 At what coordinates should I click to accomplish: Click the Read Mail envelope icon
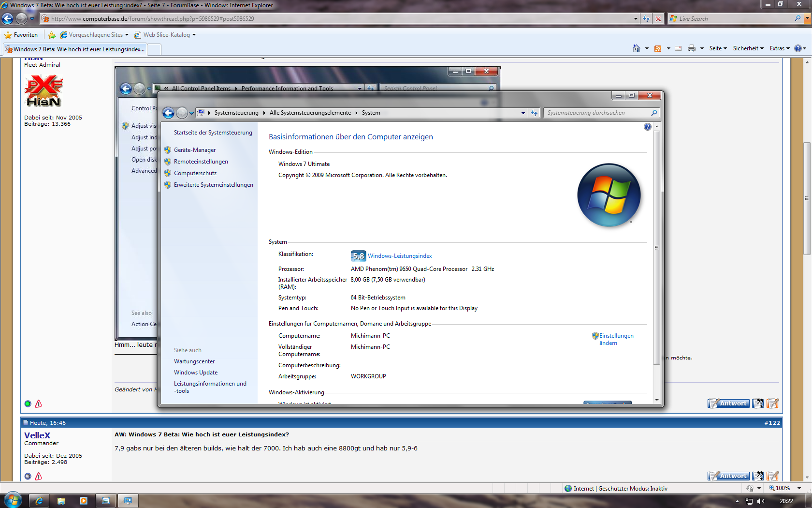pyautogui.click(x=678, y=48)
